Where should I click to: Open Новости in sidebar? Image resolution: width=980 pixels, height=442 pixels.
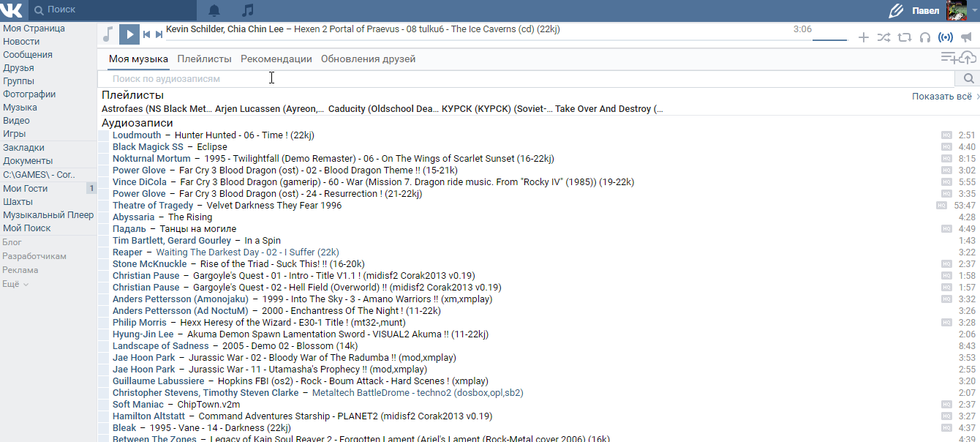(21, 42)
